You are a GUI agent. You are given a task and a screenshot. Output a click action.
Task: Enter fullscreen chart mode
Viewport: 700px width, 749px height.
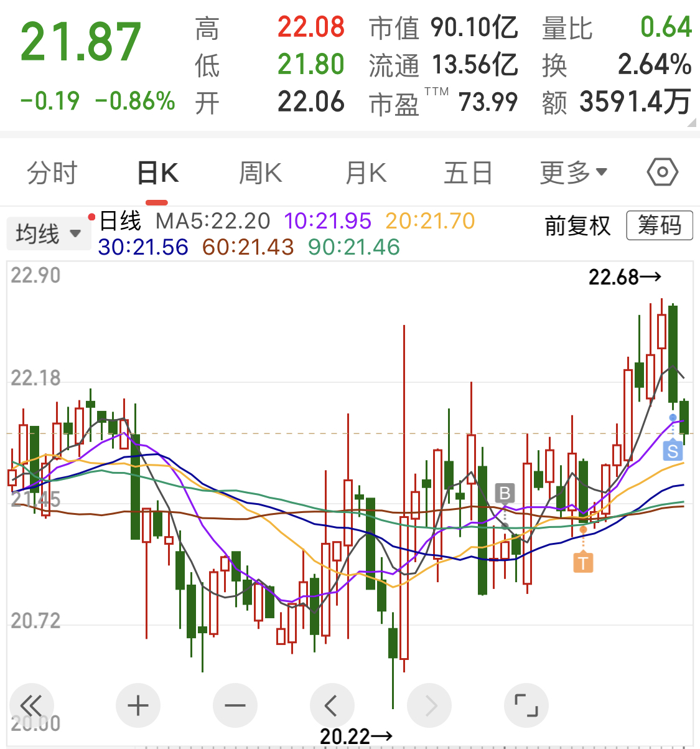526,705
